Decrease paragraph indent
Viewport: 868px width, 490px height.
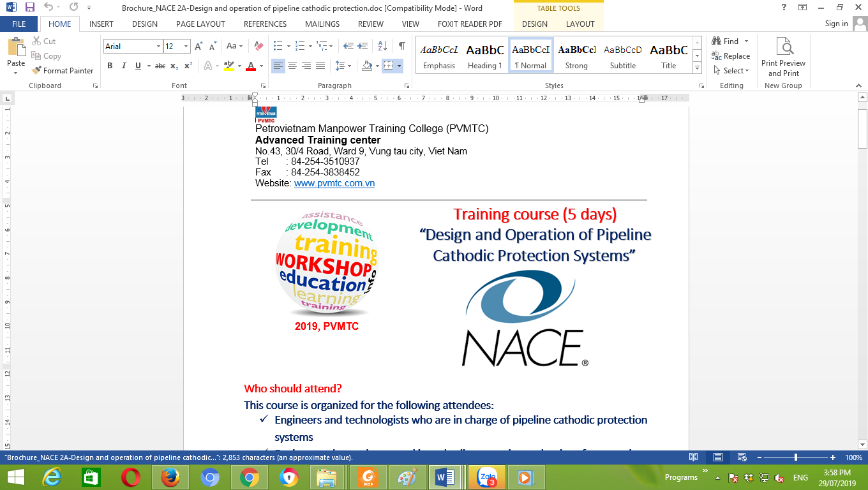[x=348, y=46]
